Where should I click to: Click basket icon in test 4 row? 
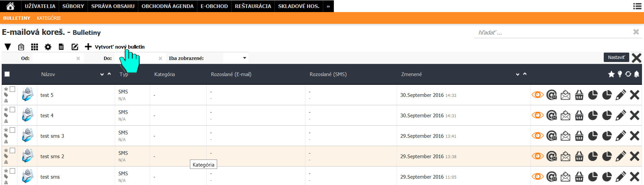[x=579, y=116]
